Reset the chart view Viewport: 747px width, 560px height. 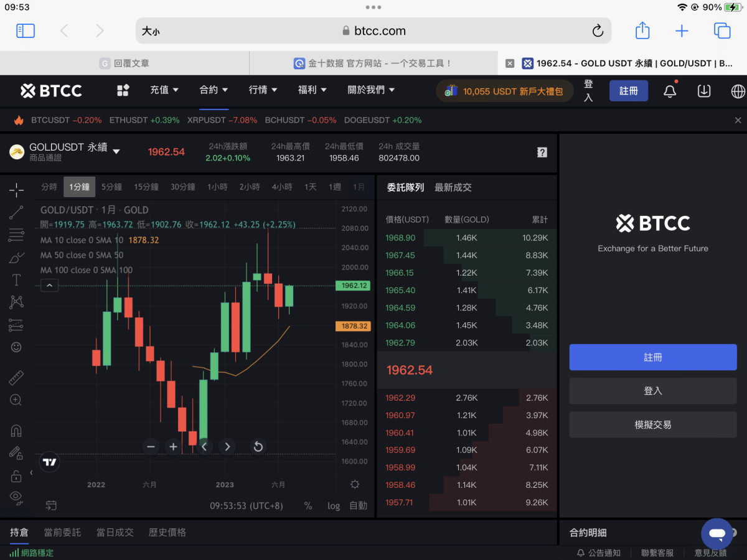click(258, 447)
